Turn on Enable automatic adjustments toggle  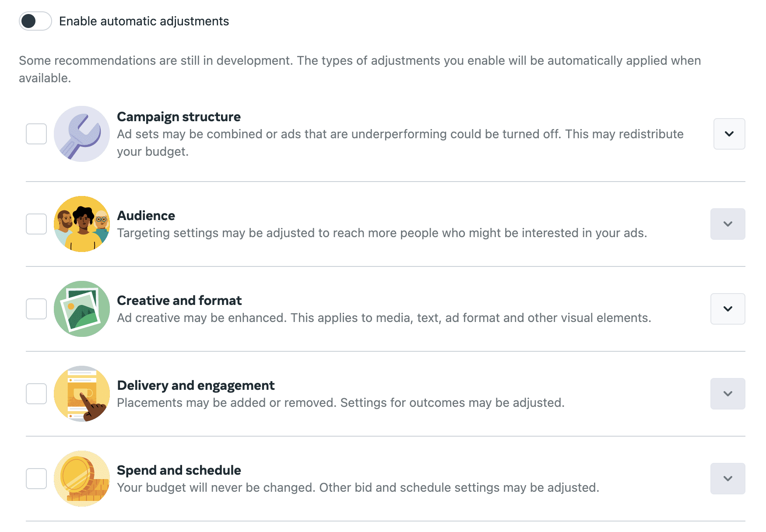coord(35,21)
